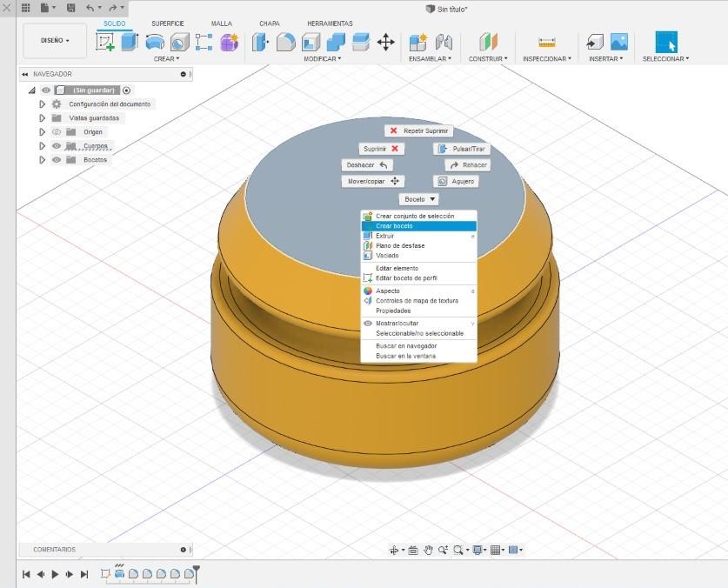Click the Mover/copiar marking menu button
Viewport: 728px width, 588px height.
[x=373, y=181]
